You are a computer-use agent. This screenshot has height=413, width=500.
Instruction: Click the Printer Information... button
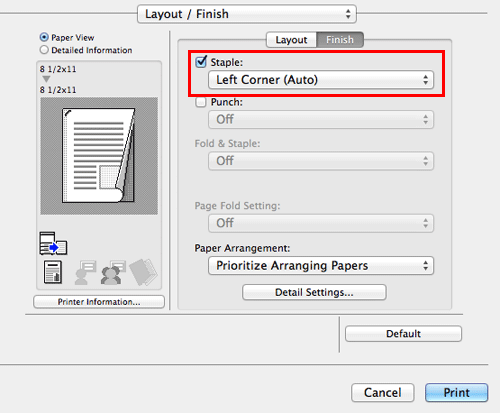(99, 302)
